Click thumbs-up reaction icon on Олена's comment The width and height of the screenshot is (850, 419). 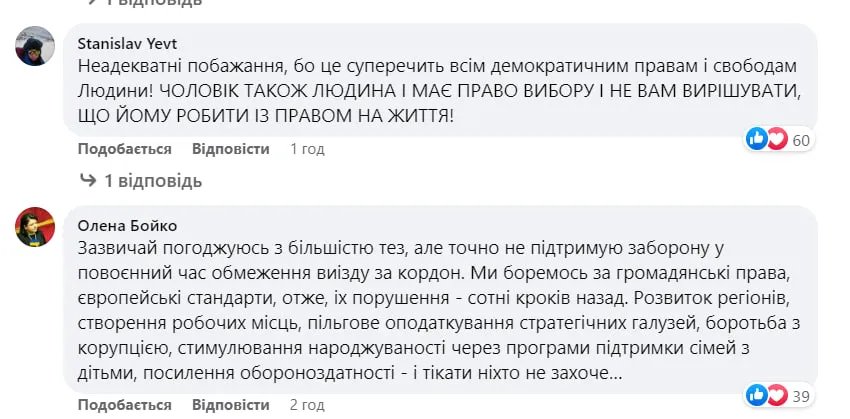tap(757, 395)
